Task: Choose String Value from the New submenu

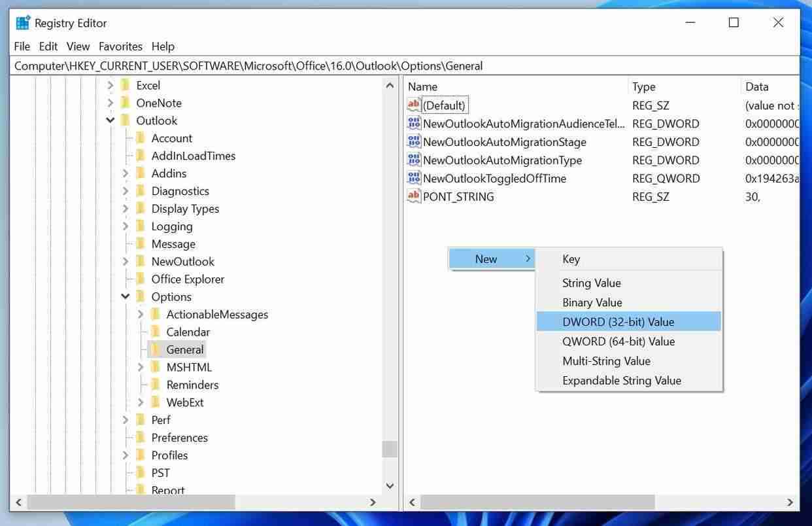Action: [x=592, y=283]
